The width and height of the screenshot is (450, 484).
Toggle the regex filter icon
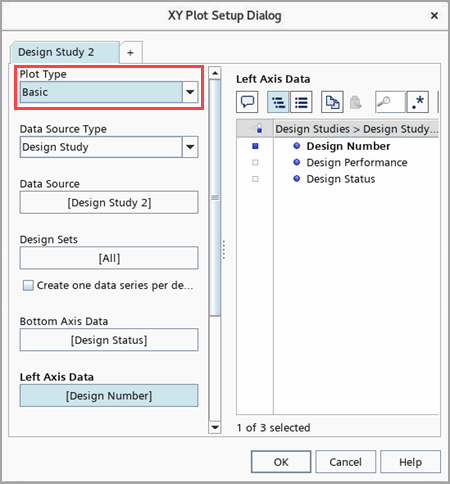pyautogui.click(x=418, y=102)
